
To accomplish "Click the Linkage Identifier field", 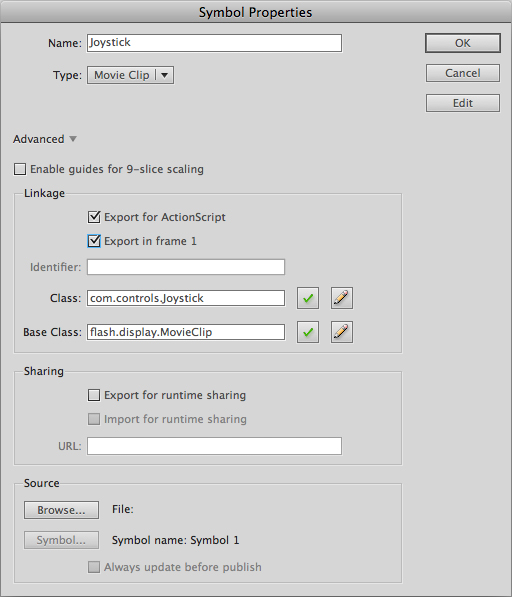I will click(x=186, y=267).
